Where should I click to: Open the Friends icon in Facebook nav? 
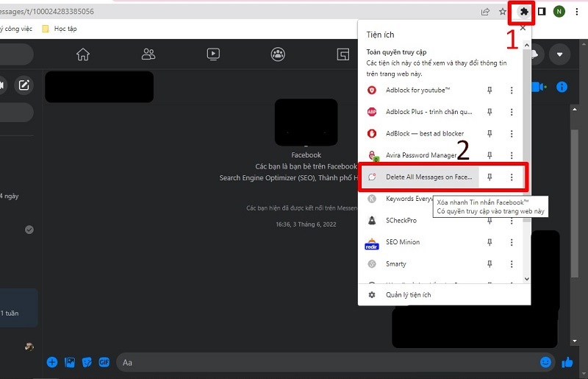click(148, 54)
